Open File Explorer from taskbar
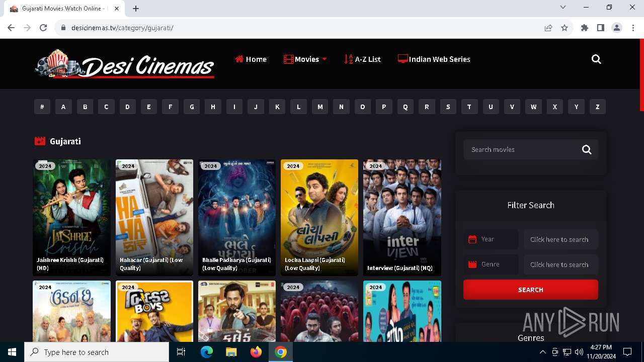Image resolution: width=644 pixels, height=362 pixels. click(231, 352)
